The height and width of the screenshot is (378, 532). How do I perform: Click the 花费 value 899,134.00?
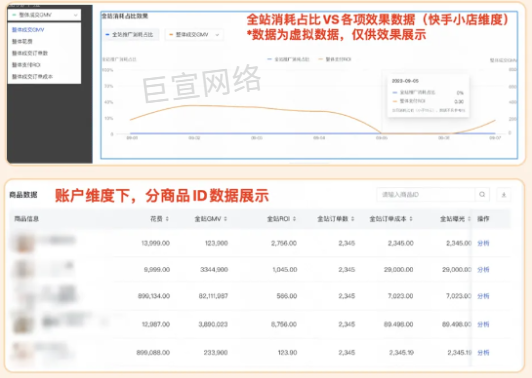click(154, 296)
